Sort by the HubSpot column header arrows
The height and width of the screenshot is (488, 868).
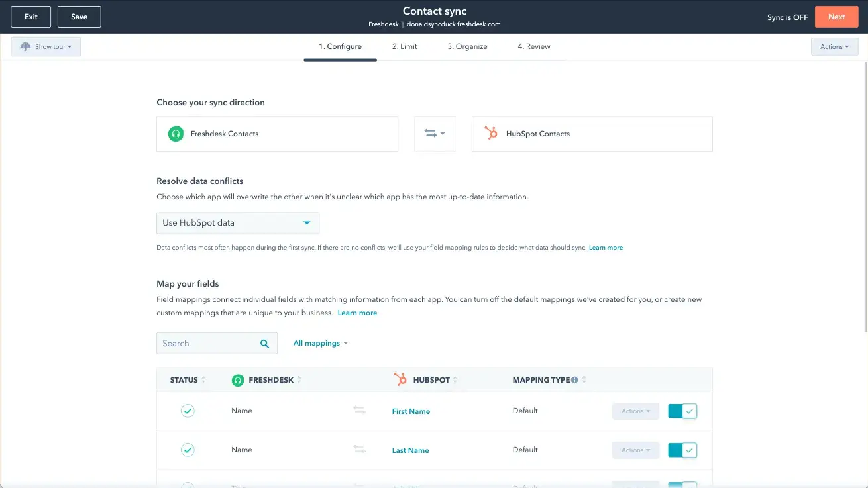click(455, 380)
